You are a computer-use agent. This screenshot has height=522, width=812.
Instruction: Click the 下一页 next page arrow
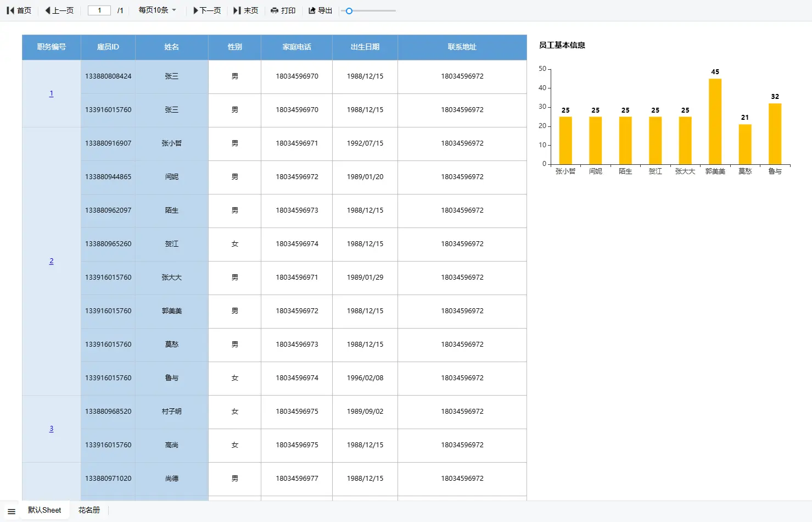[195, 10]
